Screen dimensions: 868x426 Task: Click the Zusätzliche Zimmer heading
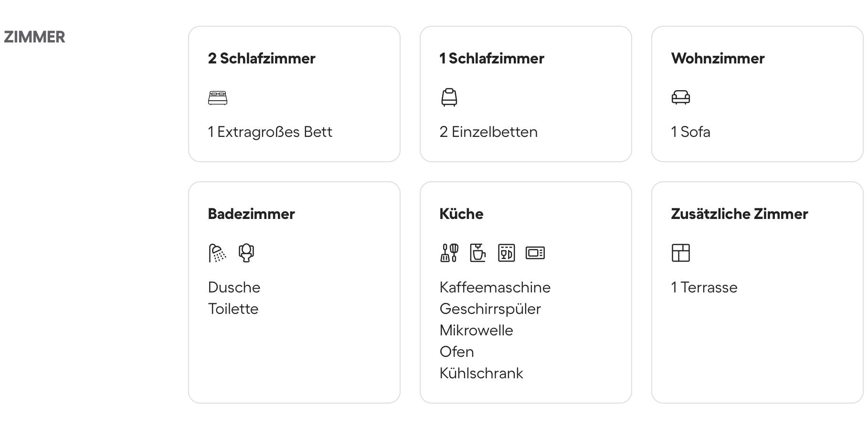(x=739, y=214)
